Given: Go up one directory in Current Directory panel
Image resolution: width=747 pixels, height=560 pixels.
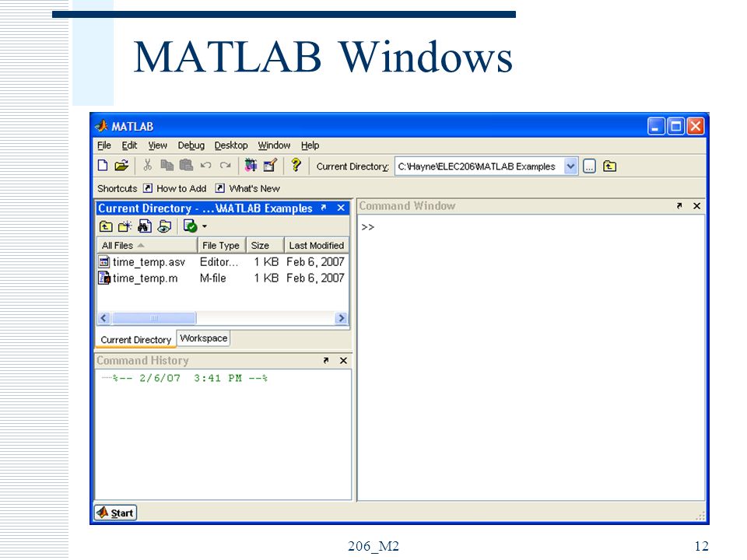Looking at the screenshot, I should [106, 226].
